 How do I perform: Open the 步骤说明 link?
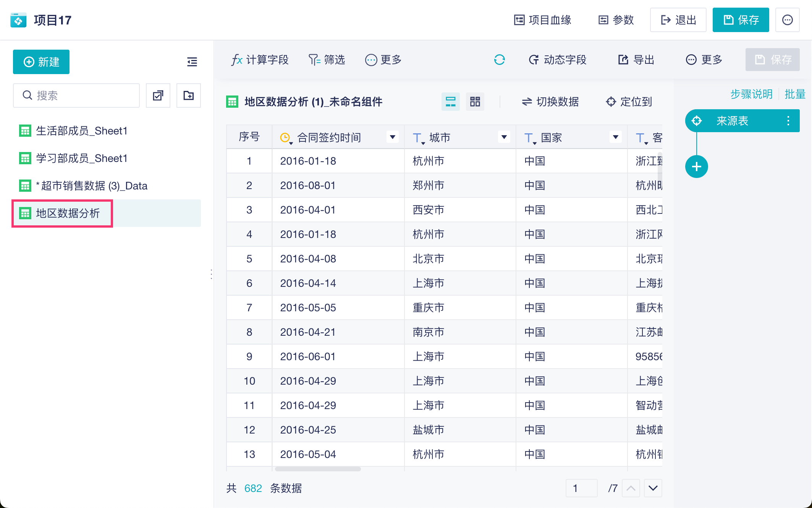click(751, 94)
